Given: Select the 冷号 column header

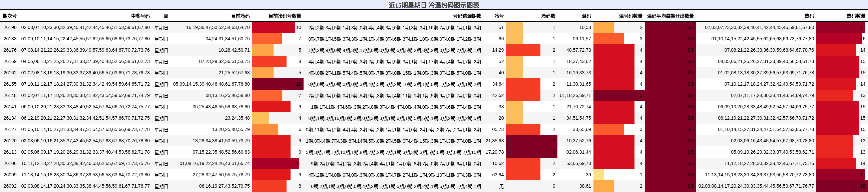Looking at the screenshot, I should pyautogui.click(x=499, y=16).
